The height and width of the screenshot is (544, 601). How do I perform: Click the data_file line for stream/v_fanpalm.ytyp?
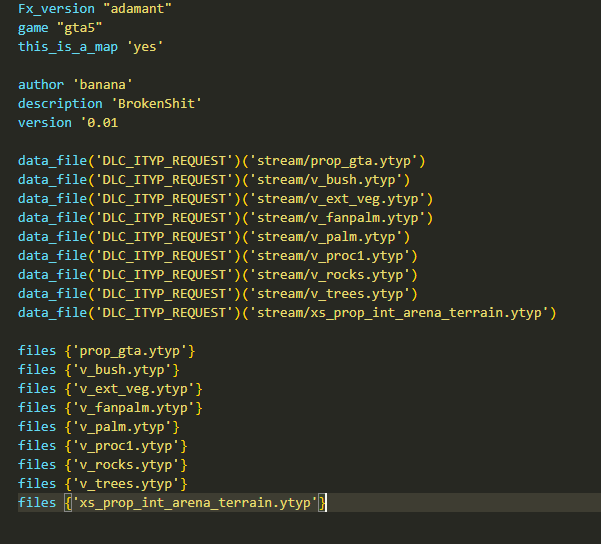(x=225, y=218)
